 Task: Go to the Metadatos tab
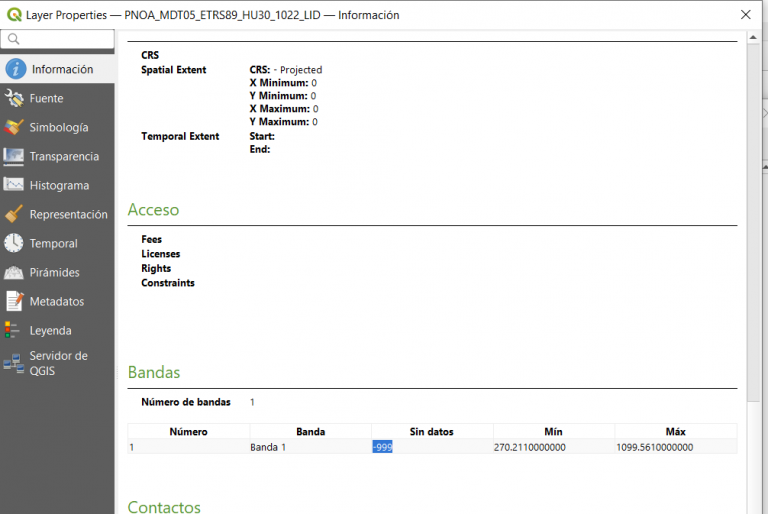(57, 301)
